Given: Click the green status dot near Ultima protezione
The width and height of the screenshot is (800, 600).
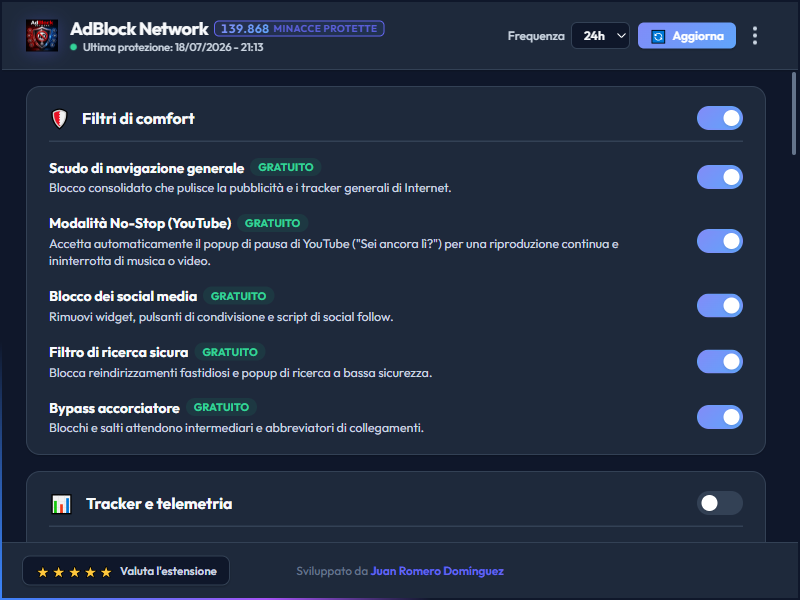Looking at the screenshot, I should [73, 47].
